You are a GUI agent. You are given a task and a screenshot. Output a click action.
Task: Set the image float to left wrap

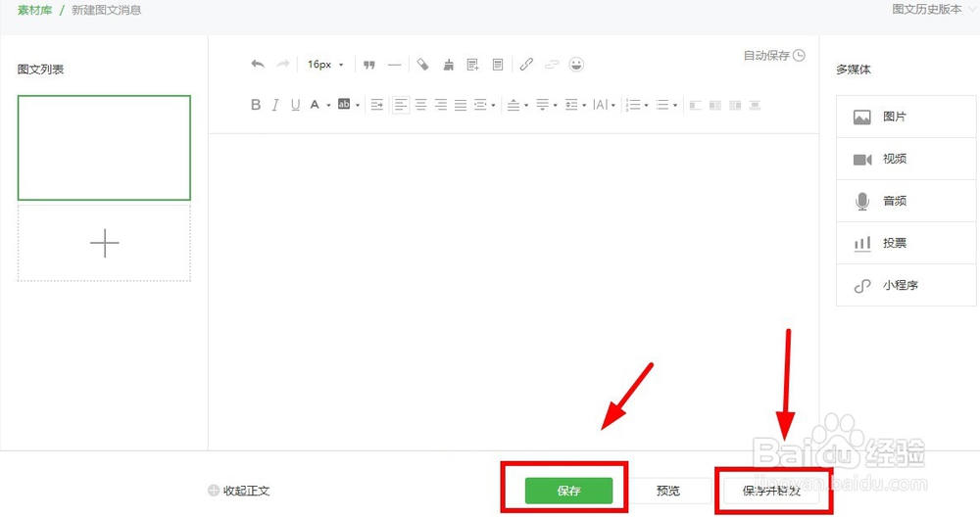(x=695, y=105)
